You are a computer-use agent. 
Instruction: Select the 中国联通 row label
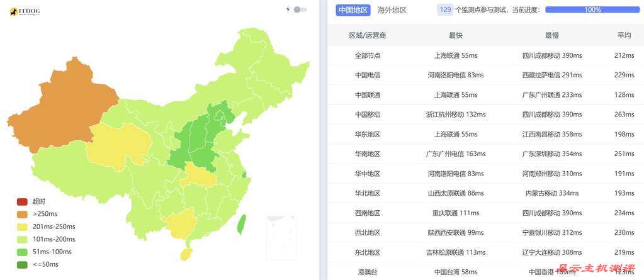point(368,95)
